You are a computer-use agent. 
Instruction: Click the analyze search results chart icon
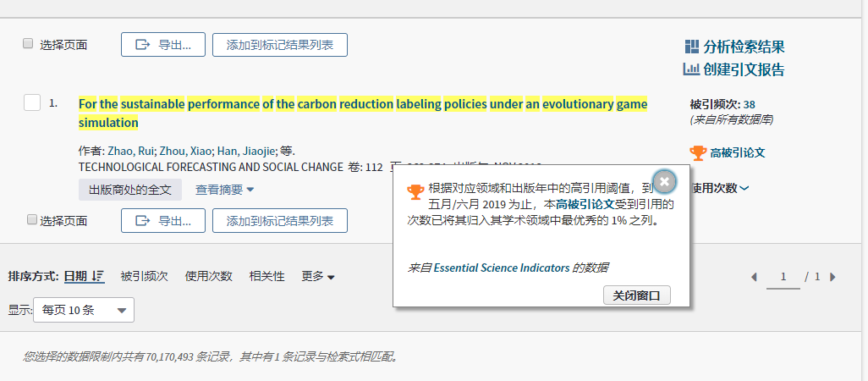[691, 47]
